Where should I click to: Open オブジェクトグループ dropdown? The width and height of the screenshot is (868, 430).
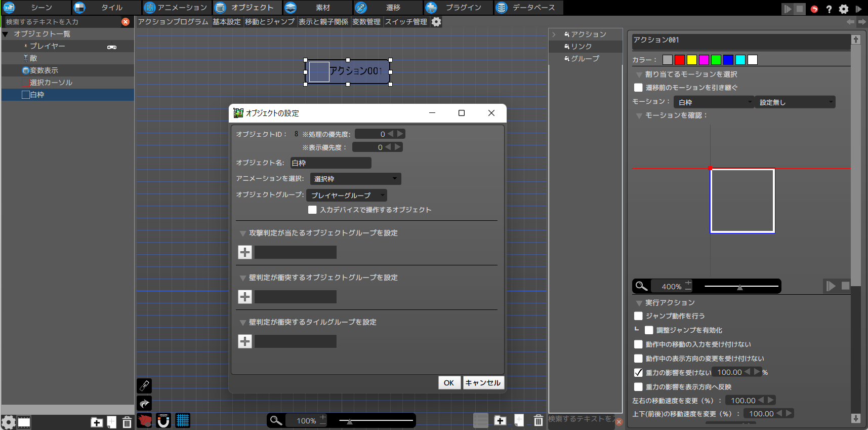pos(347,195)
